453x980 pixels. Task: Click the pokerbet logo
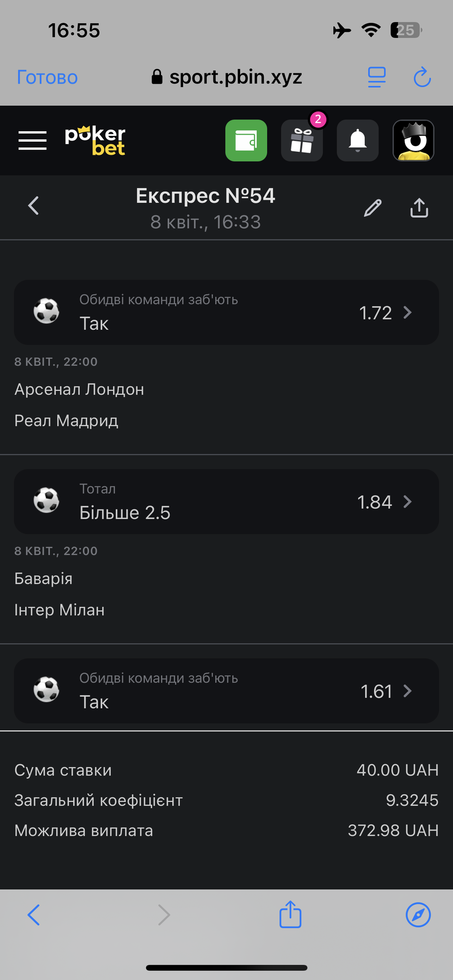[95, 141]
